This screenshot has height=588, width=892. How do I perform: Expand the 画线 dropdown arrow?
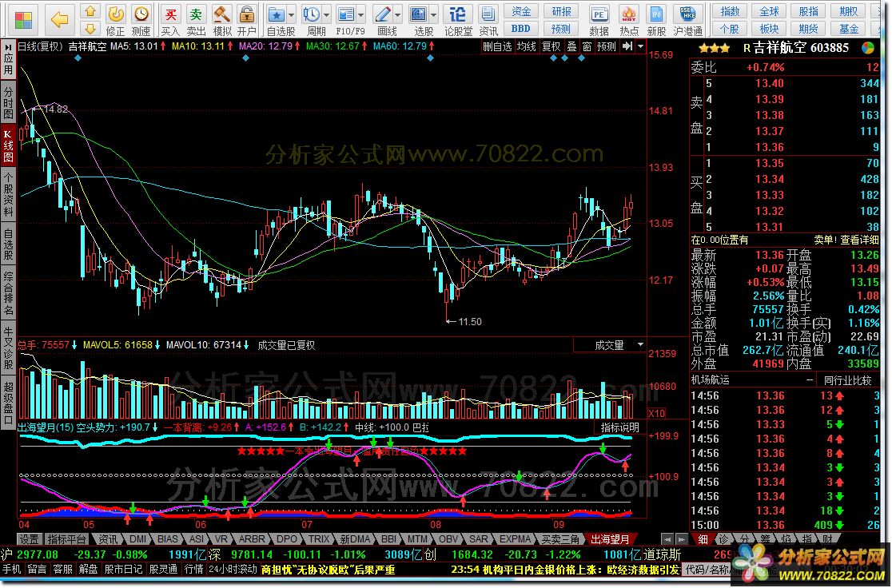(x=398, y=15)
